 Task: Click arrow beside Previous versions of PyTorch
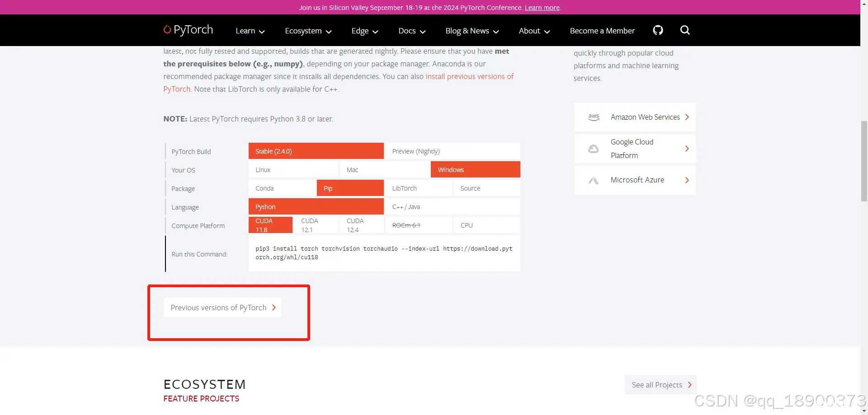pyautogui.click(x=274, y=308)
